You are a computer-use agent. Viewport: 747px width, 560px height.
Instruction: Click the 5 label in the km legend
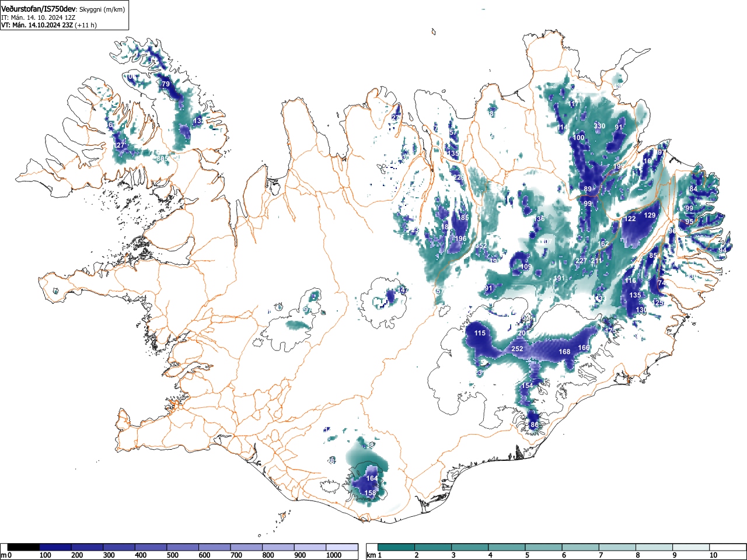tap(527, 555)
